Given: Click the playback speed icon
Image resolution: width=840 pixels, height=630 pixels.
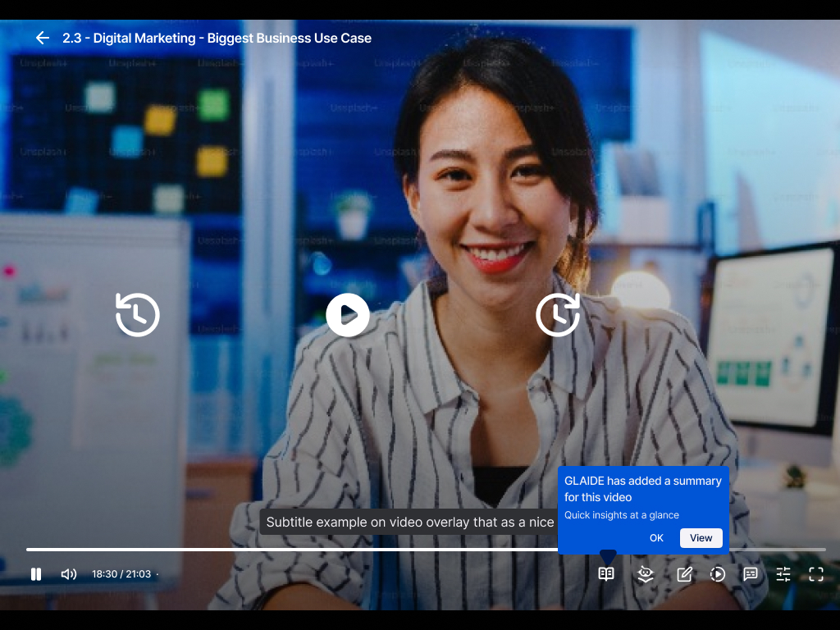Looking at the screenshot, I should pyautogui.click(x=718, y=574).
